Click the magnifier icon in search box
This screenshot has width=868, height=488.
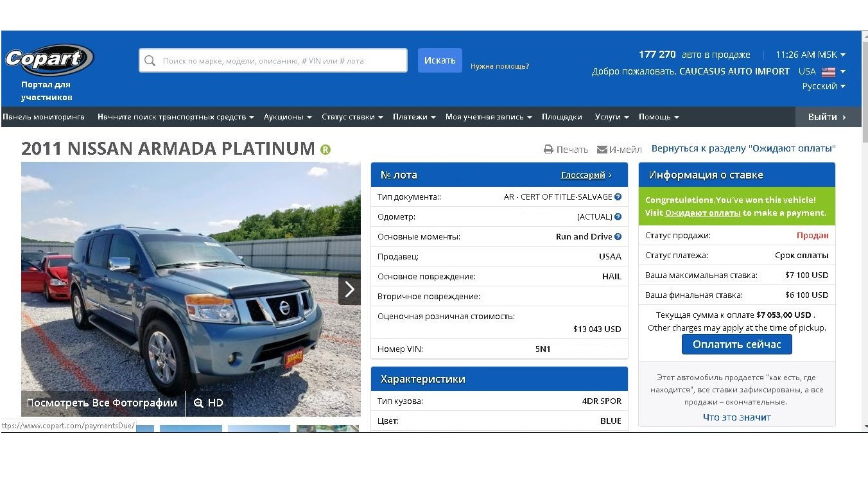tap(150, 61)
